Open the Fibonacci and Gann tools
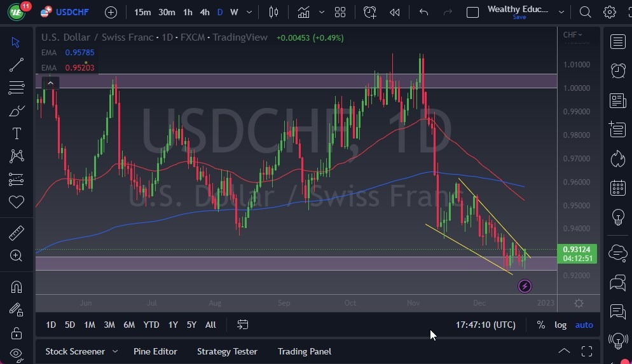The image size is (632, 364). click(x=16, y=88)
